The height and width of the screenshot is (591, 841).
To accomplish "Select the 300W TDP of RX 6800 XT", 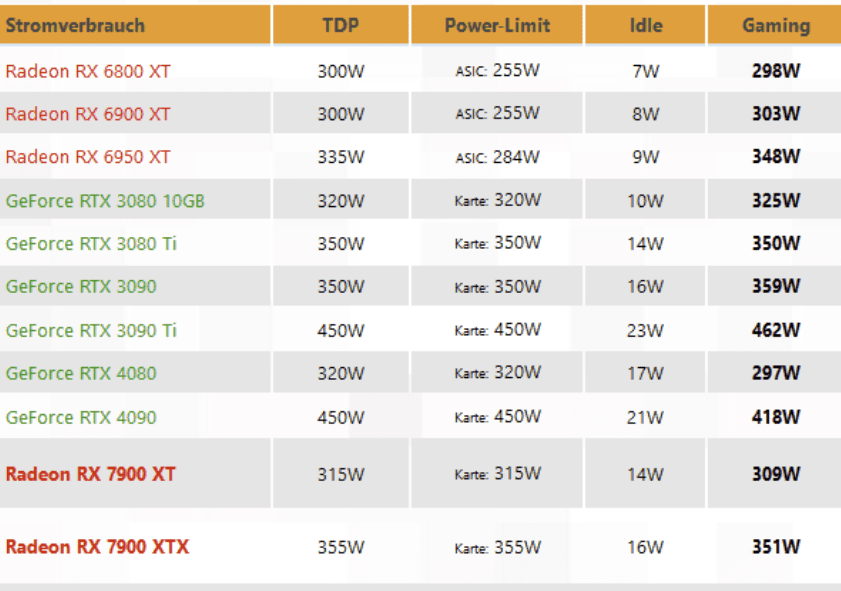I will pyautogui.click(x=341, y=71).
